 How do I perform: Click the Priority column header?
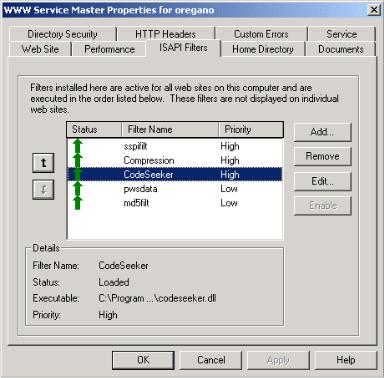(251, 130)
